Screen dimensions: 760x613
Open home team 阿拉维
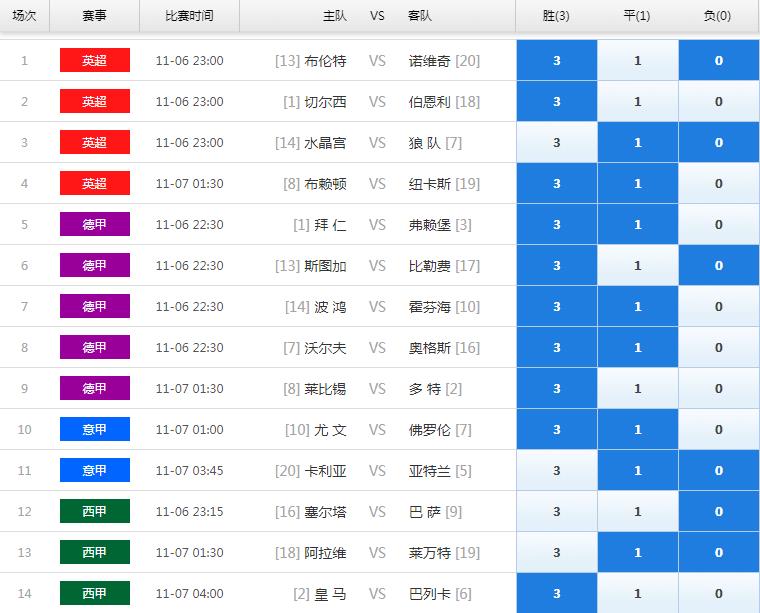[325, 552]
